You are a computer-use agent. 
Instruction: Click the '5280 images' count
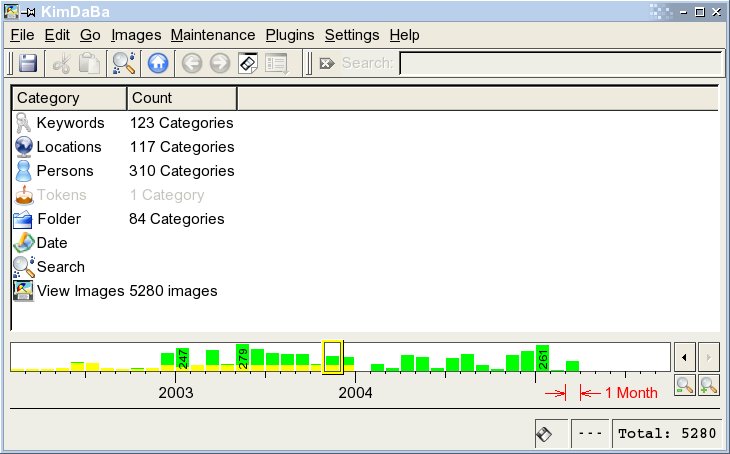click(x=173, y=291)
